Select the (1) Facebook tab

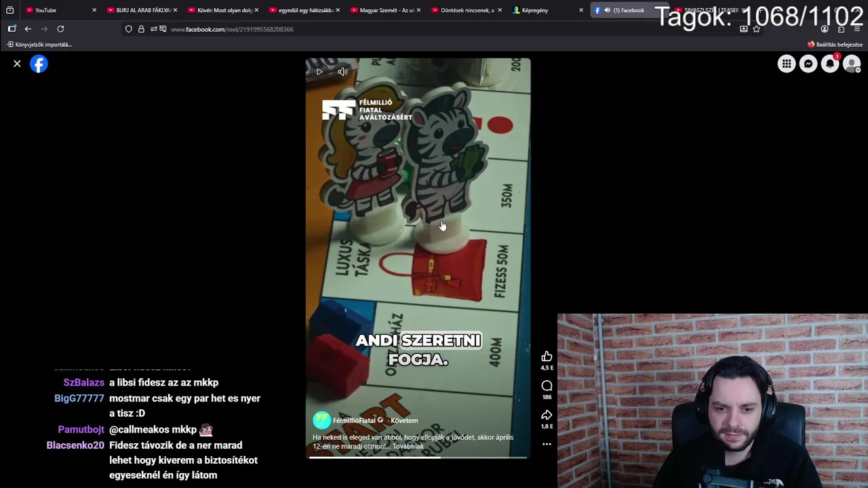tap(629, 10)
